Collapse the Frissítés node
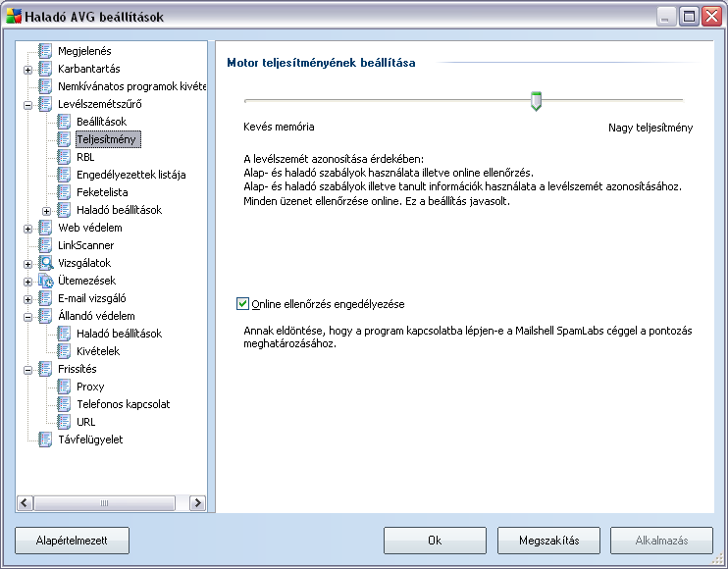The width and height of the screenshot is (728, 569). pyautogui.click(x=27, y=371)
